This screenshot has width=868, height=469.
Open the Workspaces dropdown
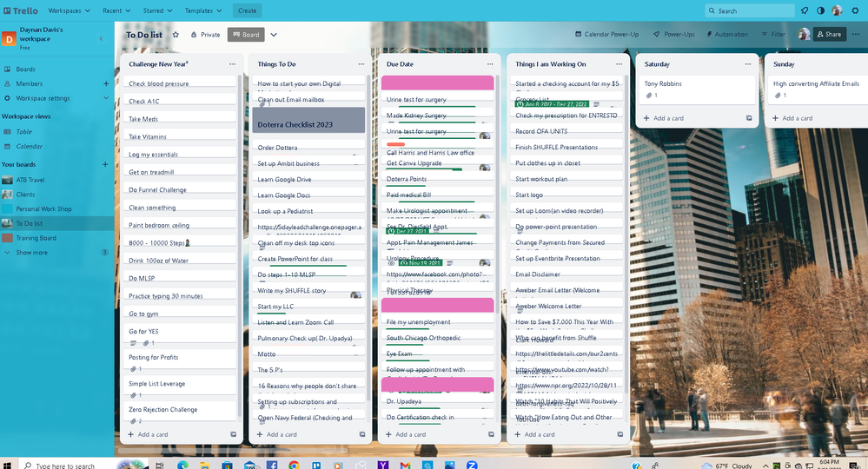coord(69,10)
